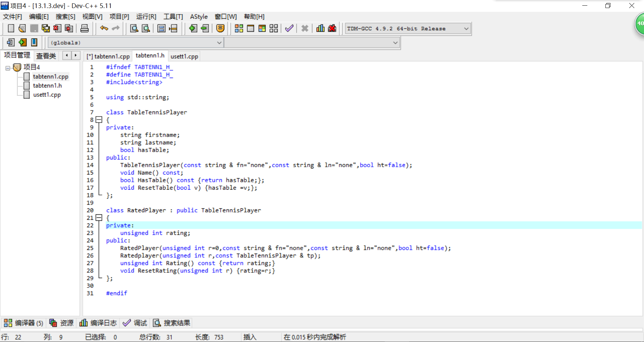The height and width of the screenshot is (342, 644).
Task: Open the empty member function dropdown
Action: (312, 43)
